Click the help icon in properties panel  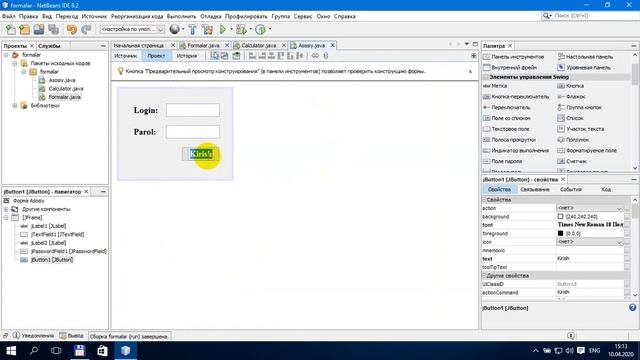point(632,308)
